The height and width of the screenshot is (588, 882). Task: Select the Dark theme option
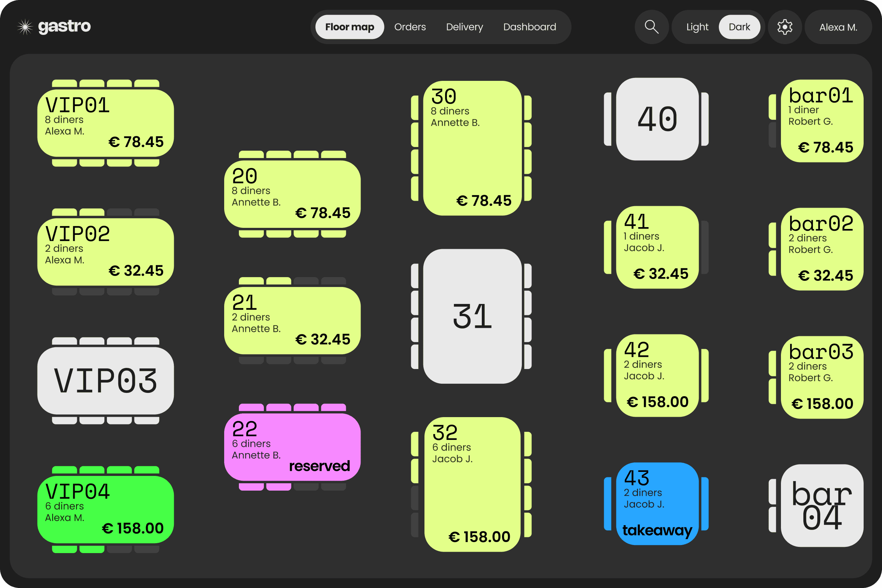click(x=739, y=26)
